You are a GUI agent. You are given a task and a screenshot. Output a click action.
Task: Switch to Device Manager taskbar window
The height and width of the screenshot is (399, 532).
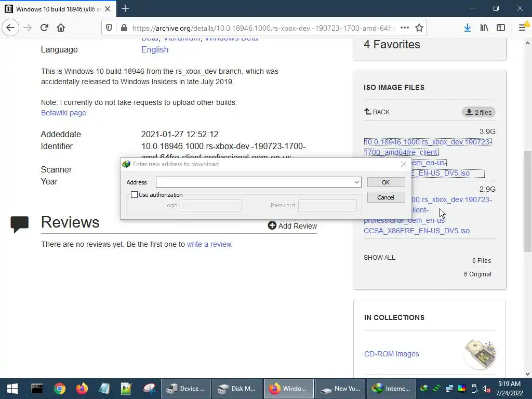click(186, 389)
